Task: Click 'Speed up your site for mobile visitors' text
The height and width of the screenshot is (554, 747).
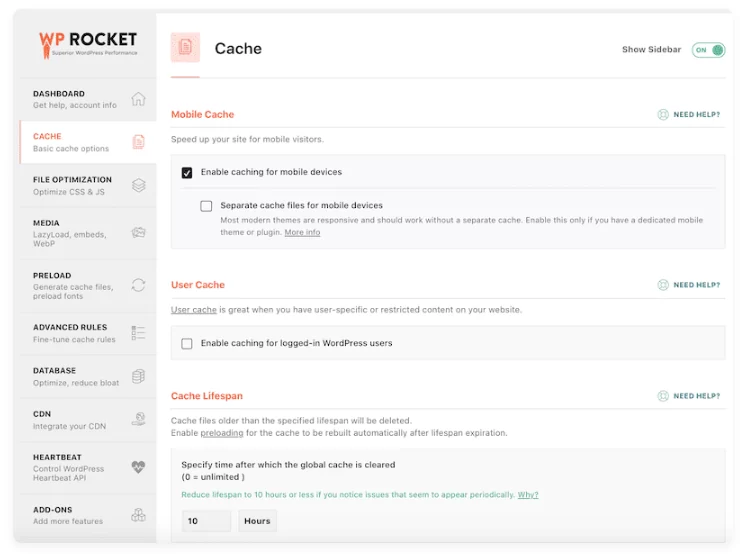Action: (247, 140)
